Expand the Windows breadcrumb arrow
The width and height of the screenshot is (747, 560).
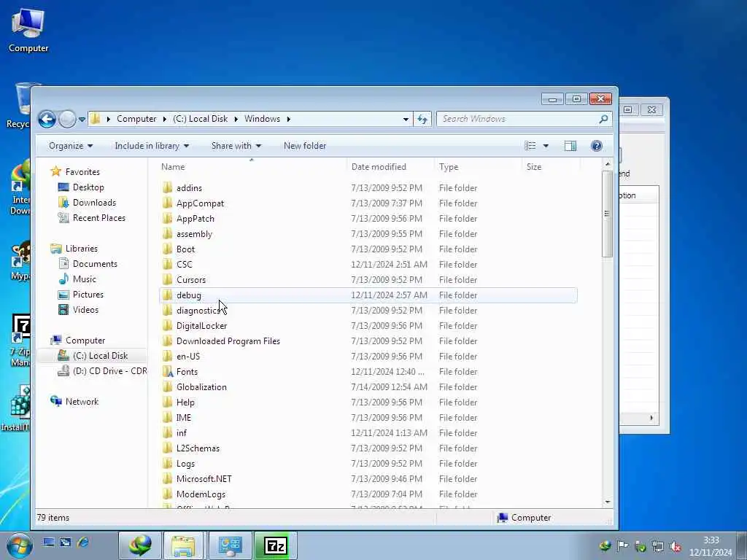pos(288,119)
